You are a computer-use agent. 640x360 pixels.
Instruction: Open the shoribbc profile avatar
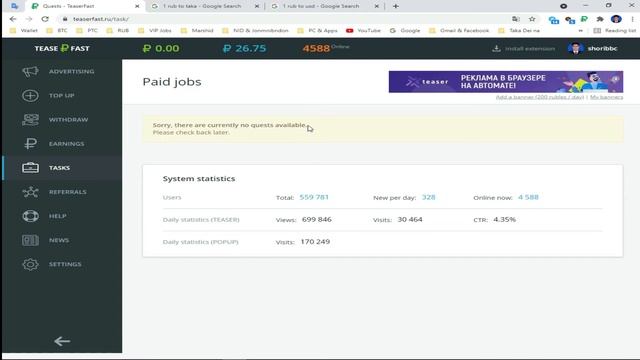[576, 49]
